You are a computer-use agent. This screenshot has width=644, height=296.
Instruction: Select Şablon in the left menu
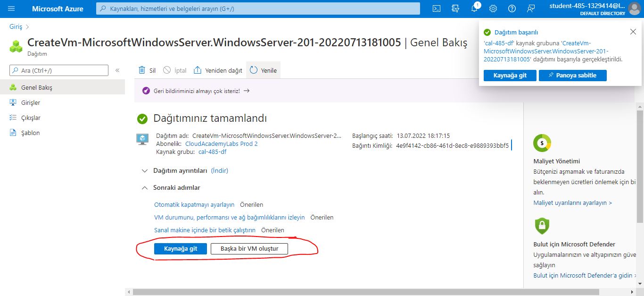point(62,133)
